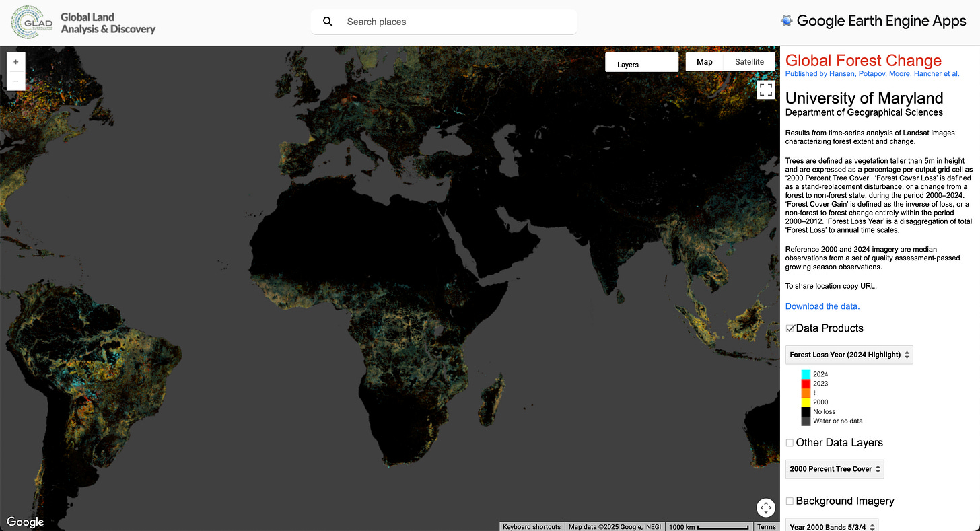980x531 pixels.
Task: Focus the Search places field
Action: (444, 22)
